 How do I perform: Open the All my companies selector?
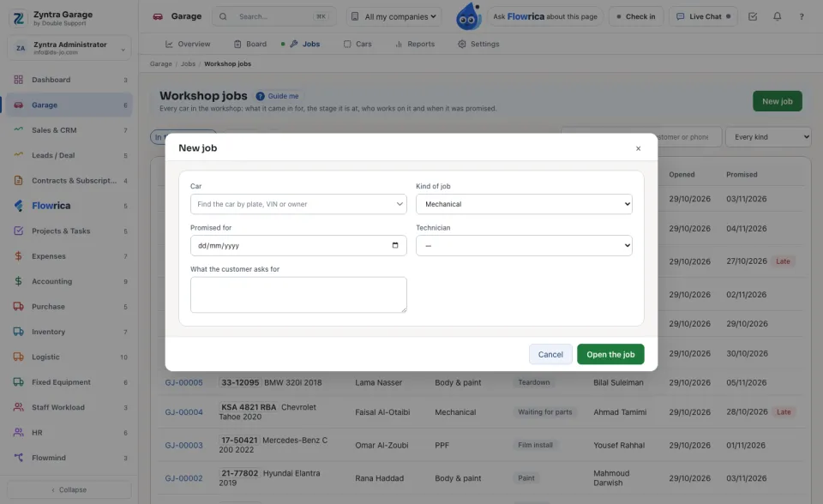point(393,16)
